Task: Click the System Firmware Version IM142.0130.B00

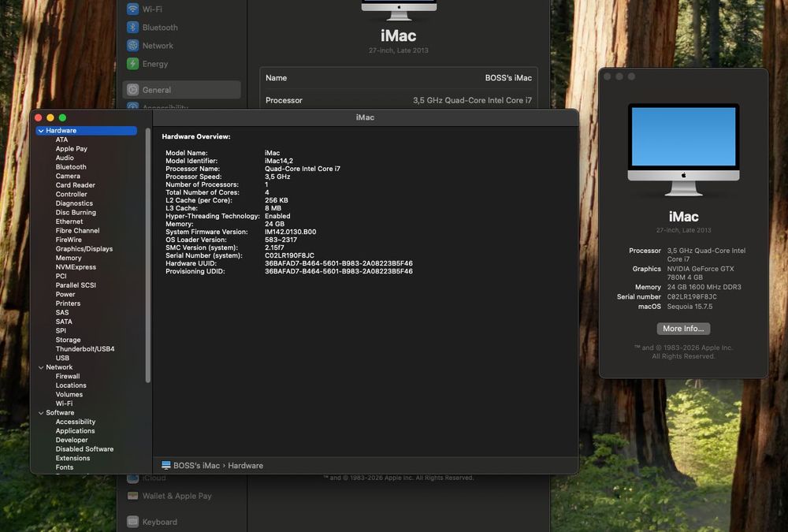Action: [x=291, y=232]
